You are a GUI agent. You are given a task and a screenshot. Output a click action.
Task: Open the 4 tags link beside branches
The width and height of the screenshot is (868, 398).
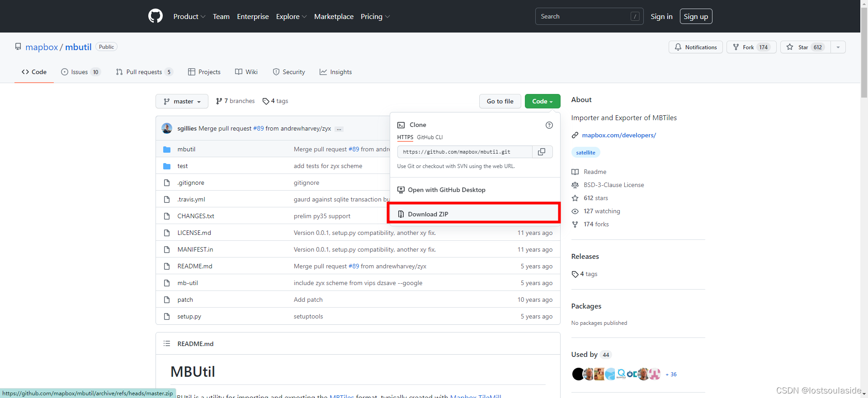(x=275, y=101)
